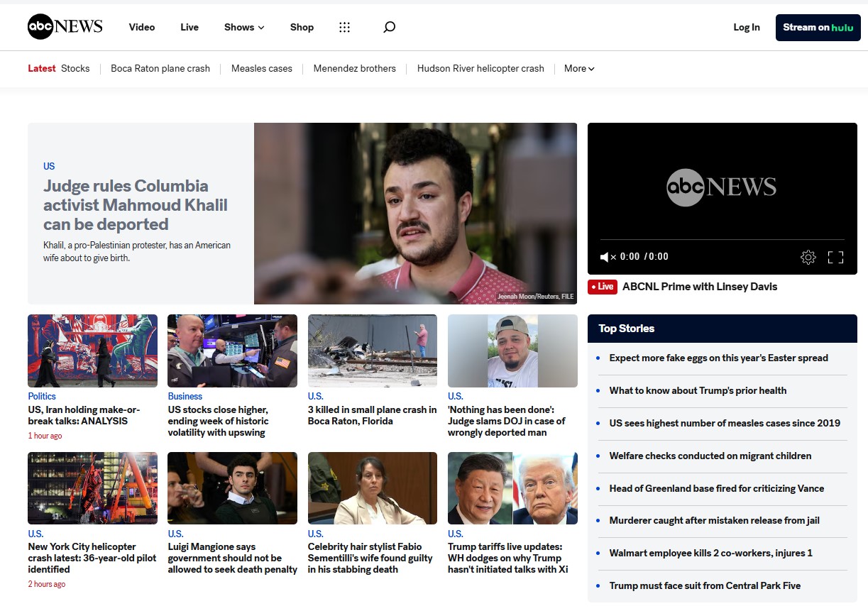Click the Log In link
This screenshot has height=611, width=868.
747,27
